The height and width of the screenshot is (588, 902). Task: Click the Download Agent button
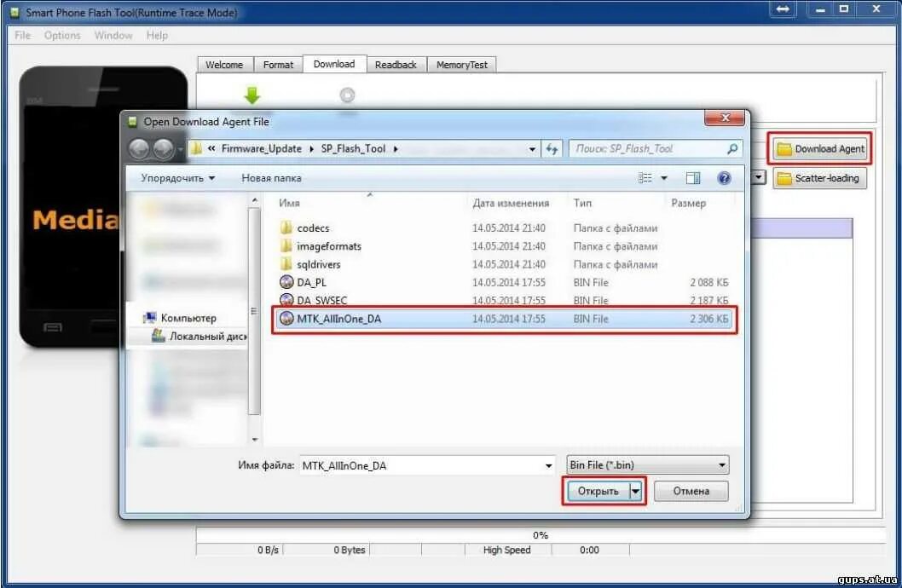click(x=820, y=149)
